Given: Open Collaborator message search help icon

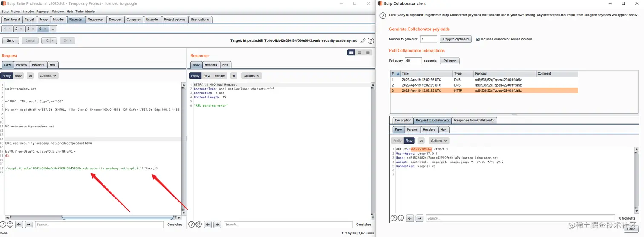Looking at the screenshot, I should pyautogui.click(x=394, y=218).
